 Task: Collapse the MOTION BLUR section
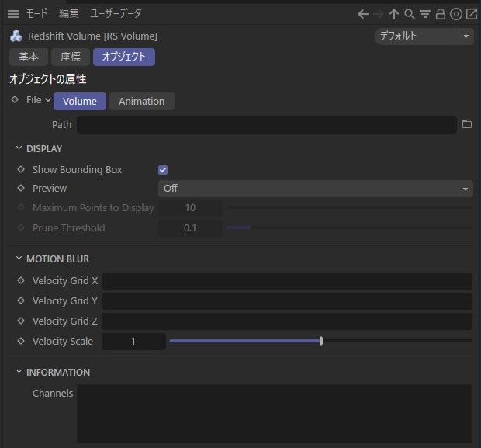pos(19,259)
